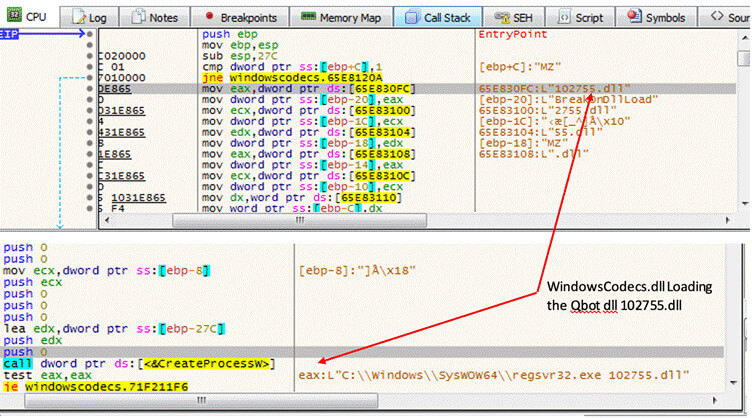Click the Source angle-brackets icon

point(717,16)
